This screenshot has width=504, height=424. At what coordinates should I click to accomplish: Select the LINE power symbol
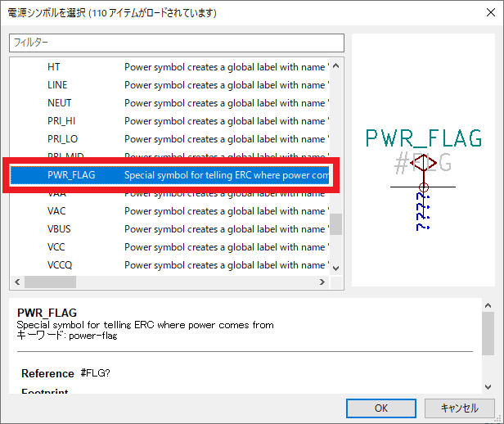(57, 85)
